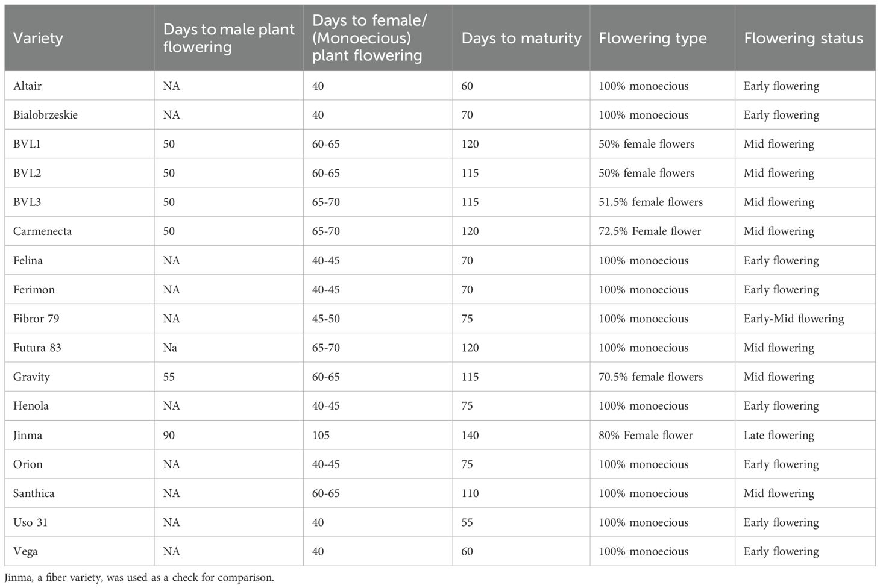This screenshot has width=880, height=588.
Task: Click the Days to maturity header
Action: coord(521,38)
